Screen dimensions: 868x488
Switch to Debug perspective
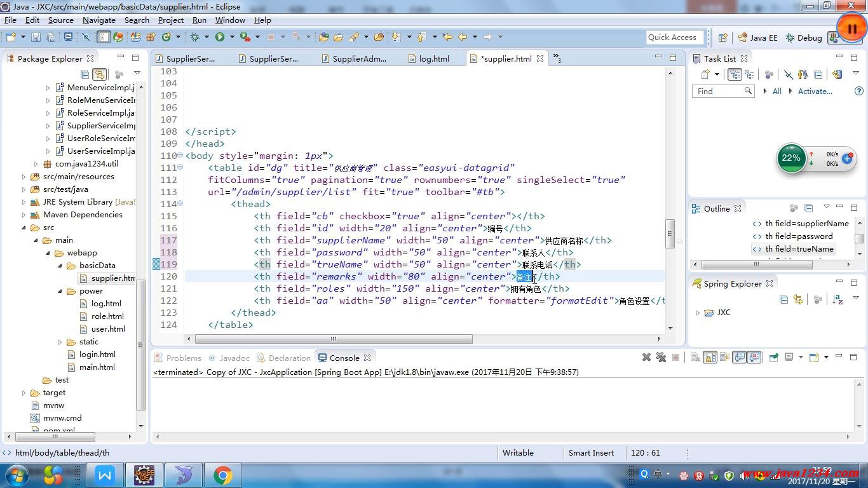[804, 37]
